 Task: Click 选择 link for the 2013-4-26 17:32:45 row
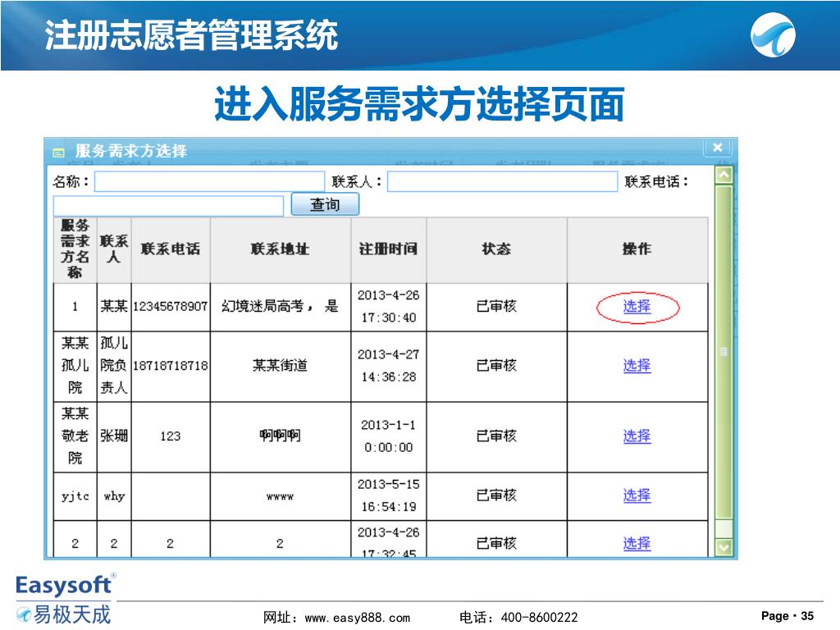[637, 544]
